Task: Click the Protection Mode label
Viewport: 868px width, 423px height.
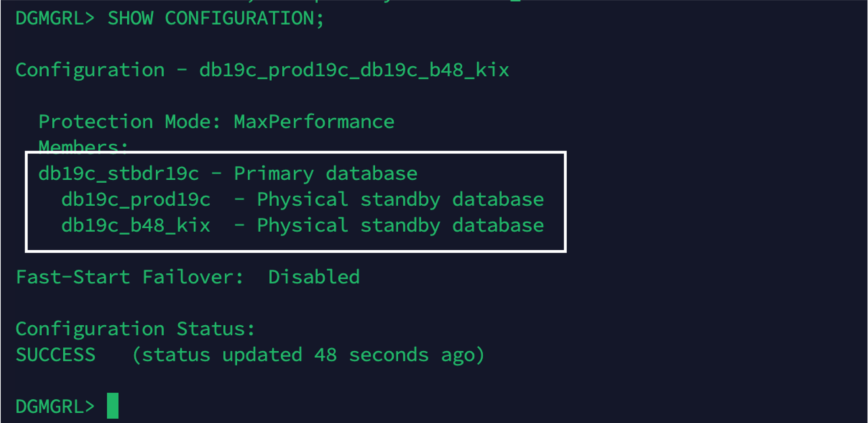Action: [x=129, y=122]
